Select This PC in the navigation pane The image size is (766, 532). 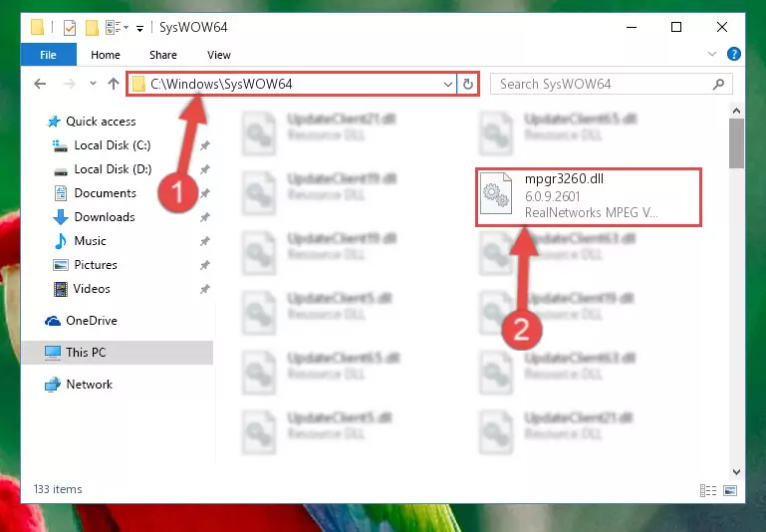pos(118,353)
